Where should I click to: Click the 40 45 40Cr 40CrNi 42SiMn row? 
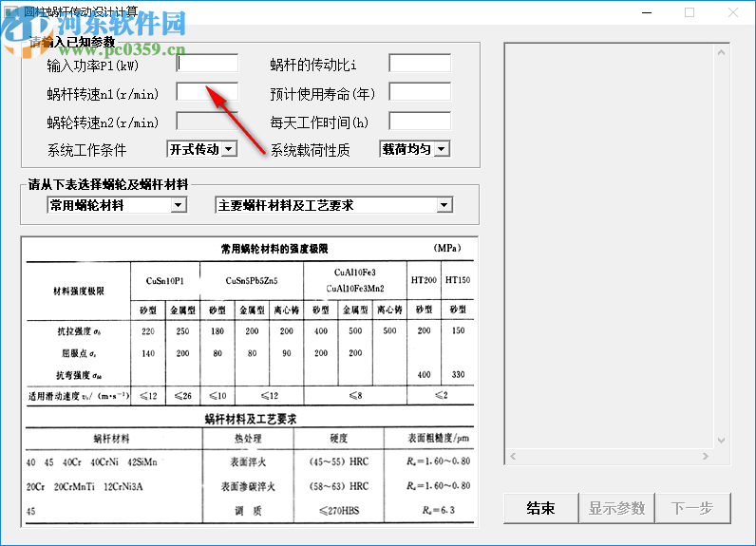tap(91, 462)
